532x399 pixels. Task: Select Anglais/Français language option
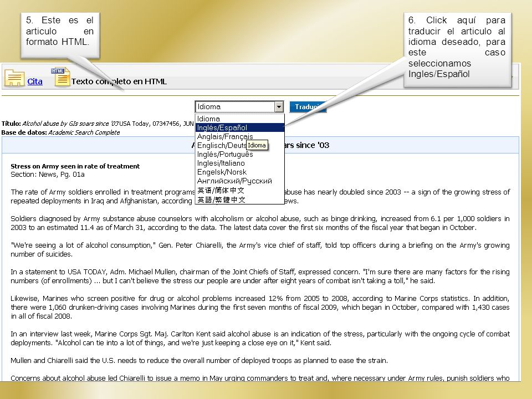240,136
